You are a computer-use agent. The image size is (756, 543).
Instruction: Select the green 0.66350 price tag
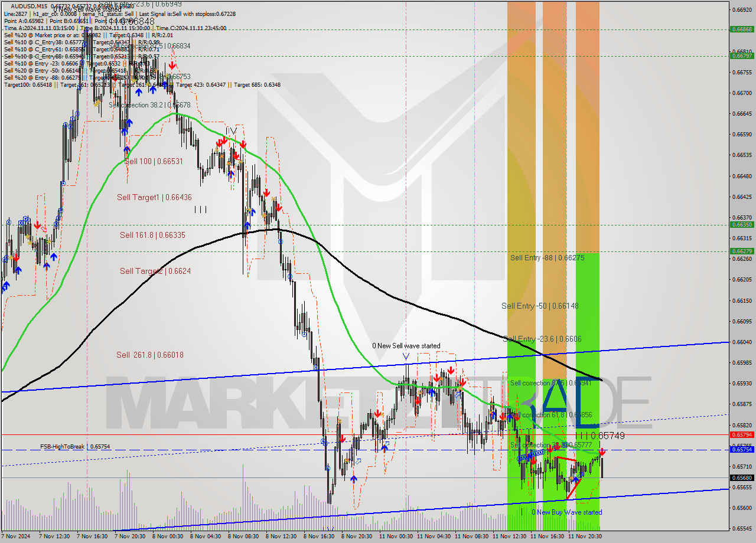click(x=741, y=225)
